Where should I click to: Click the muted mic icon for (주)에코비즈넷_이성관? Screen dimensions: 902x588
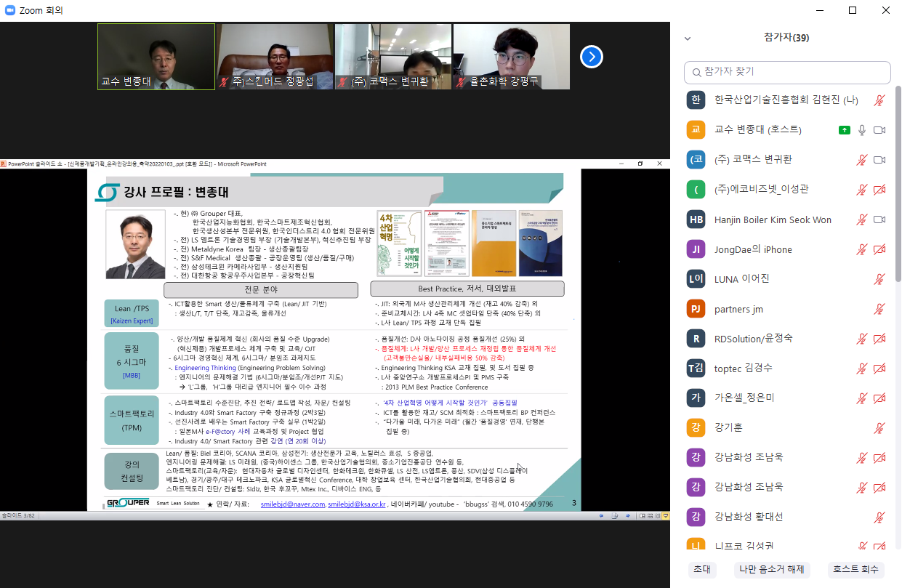(x=862, y=190)
